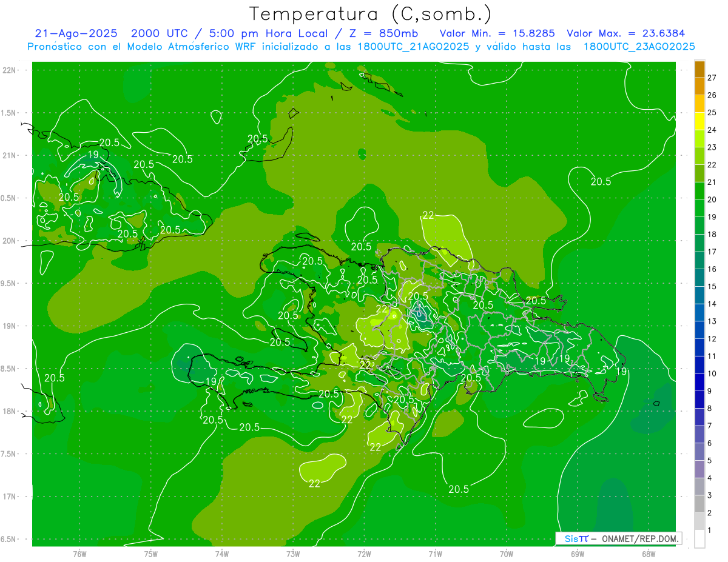This screenshot has height=562, width=728.
Task: Click the latitude axis label "18N"
Action: (x=10, y=412)
